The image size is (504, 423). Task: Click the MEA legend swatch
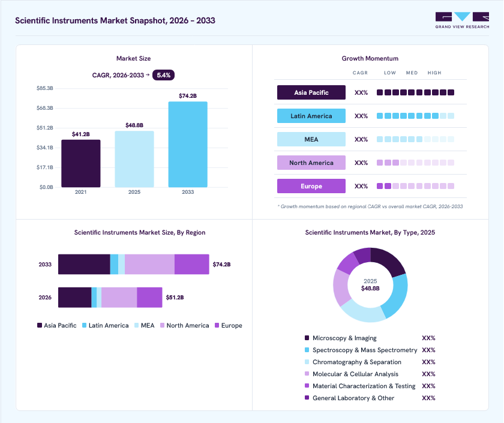click(137, 325)
